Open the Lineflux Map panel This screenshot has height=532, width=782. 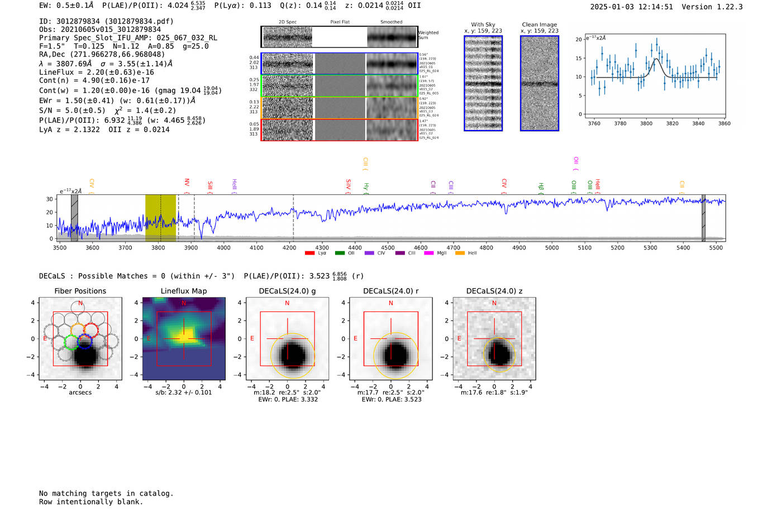(184, 338)
